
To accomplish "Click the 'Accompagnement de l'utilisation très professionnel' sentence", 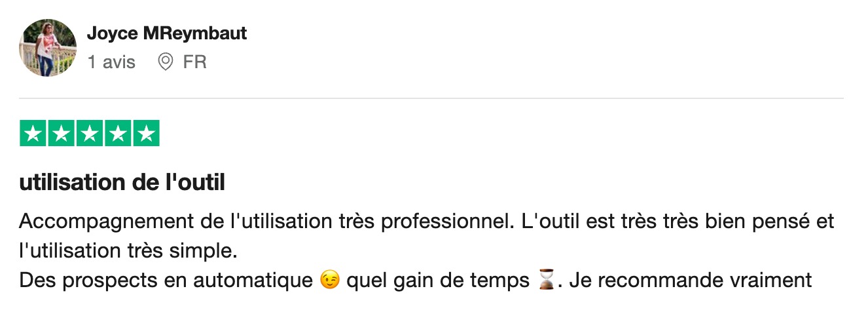I will pyautogui.click(x=264, y=222).
